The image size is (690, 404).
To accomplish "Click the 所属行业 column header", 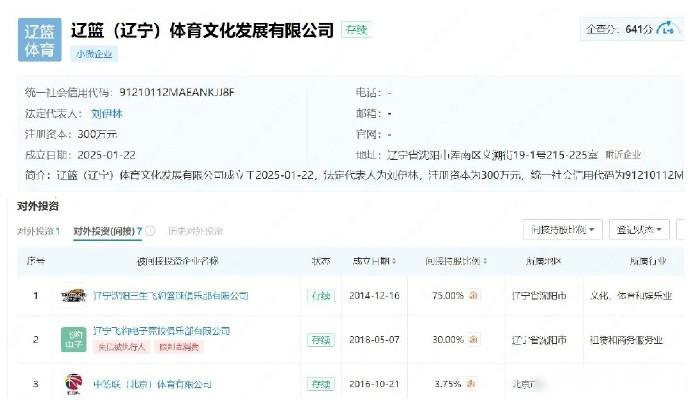I will tap(647, 261).
